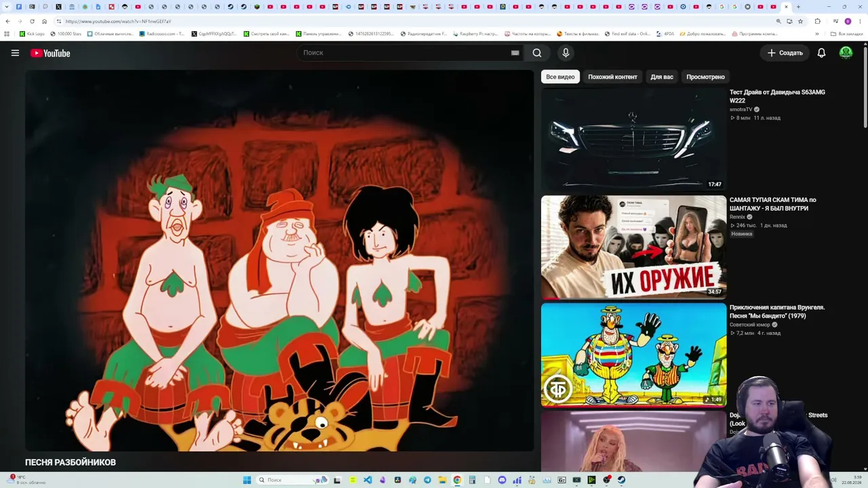Viewport: 868px width, 488px height.
Task: Open the Mercedes car video thumbnail
Action: (633, 140)
